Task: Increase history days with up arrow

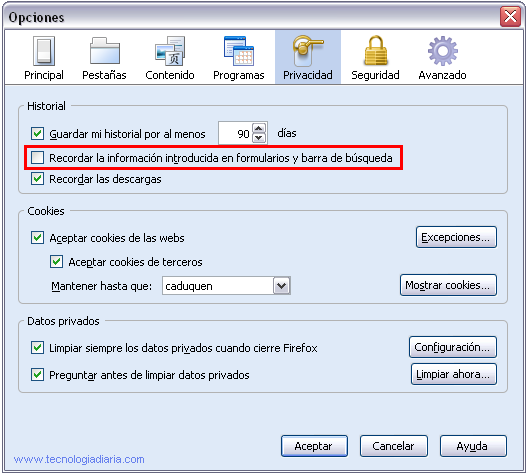Action: click(259, 128)
